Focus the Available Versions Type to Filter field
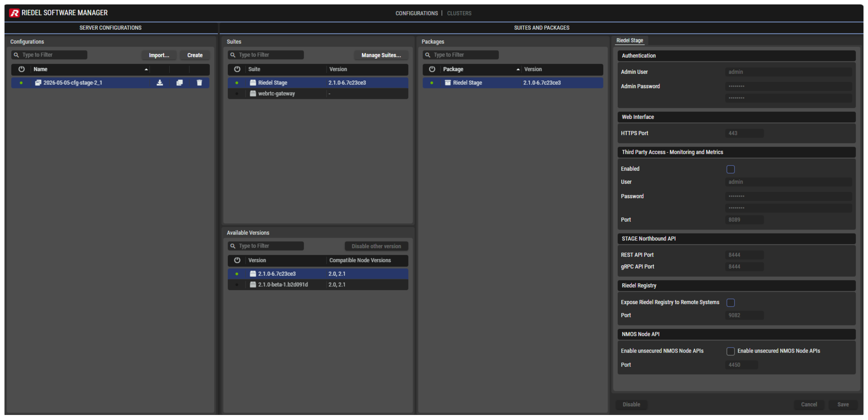Viewport: 868px width, 420px height. pos(266,246)
